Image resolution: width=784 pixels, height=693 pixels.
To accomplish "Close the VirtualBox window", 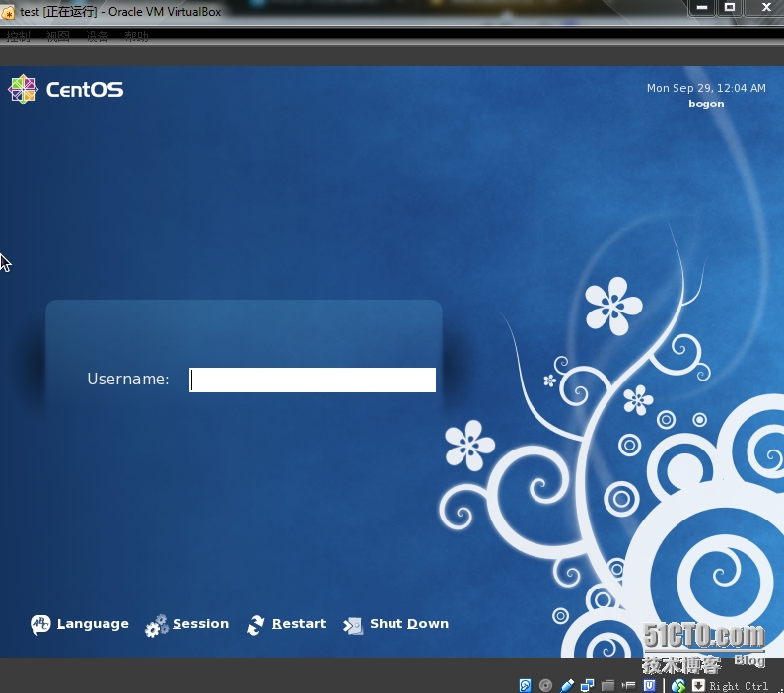I will [x=766, y=8].
